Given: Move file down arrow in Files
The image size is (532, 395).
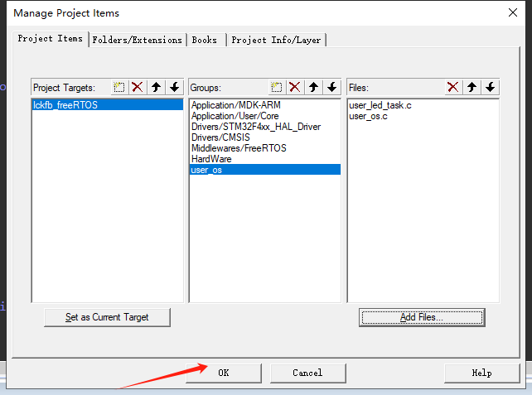Looking at the screenshot, I should pyautogui.click(x=490, y=87).
